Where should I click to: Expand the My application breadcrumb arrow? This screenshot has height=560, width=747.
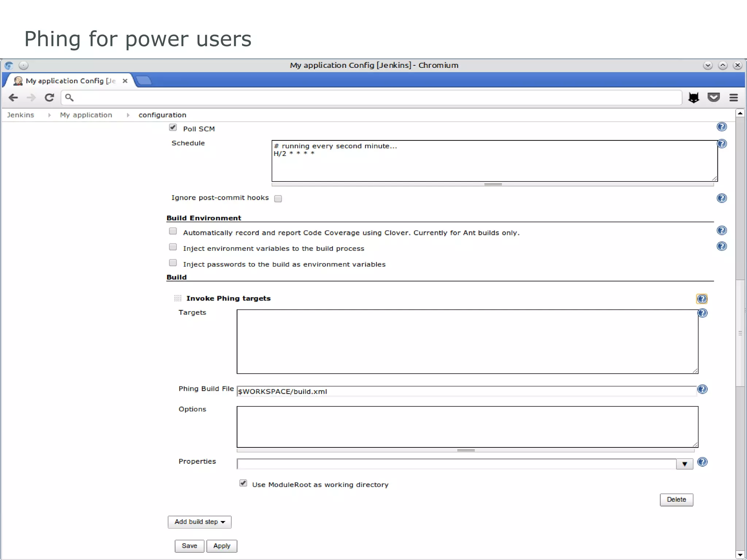(128, 115)
